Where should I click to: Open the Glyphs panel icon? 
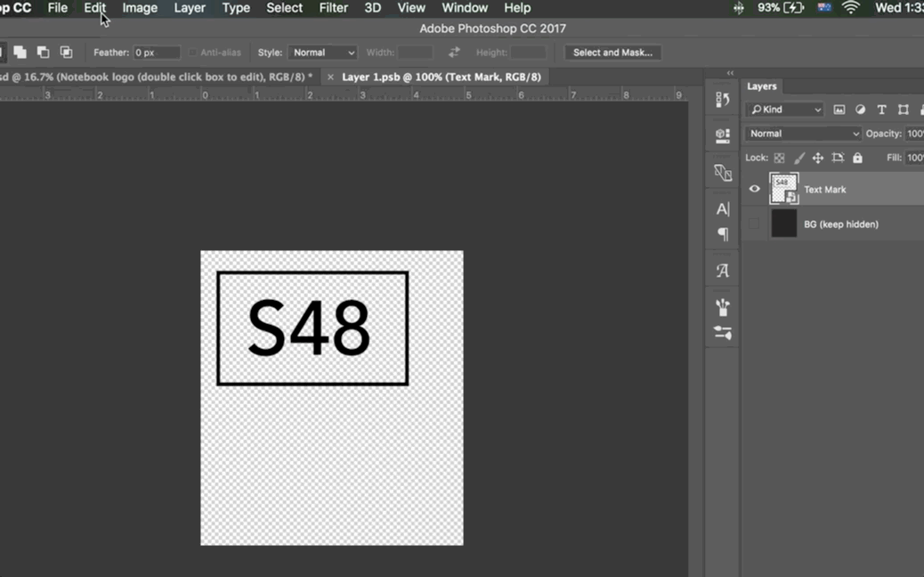[723, 271]
